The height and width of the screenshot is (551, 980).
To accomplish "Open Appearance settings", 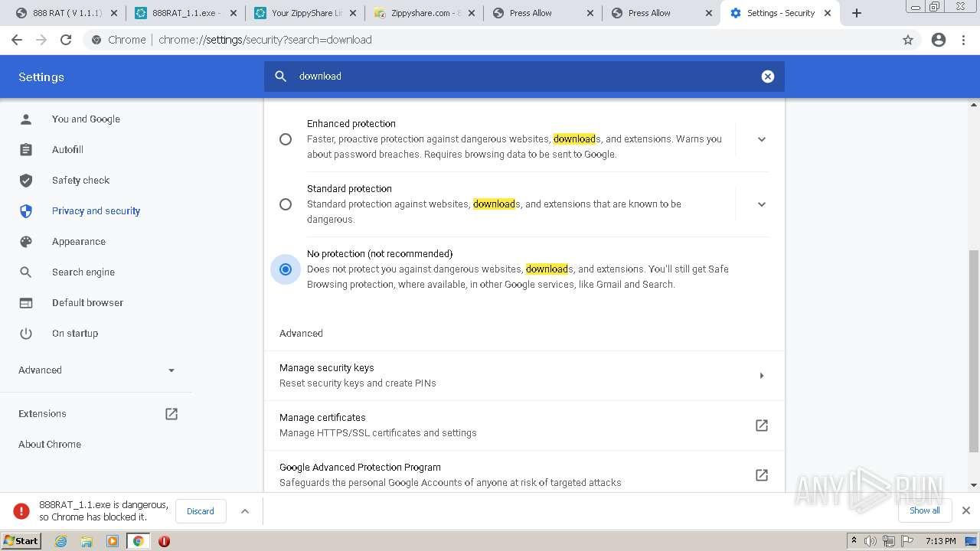I will pyautogui.click(x=79, y=242).
